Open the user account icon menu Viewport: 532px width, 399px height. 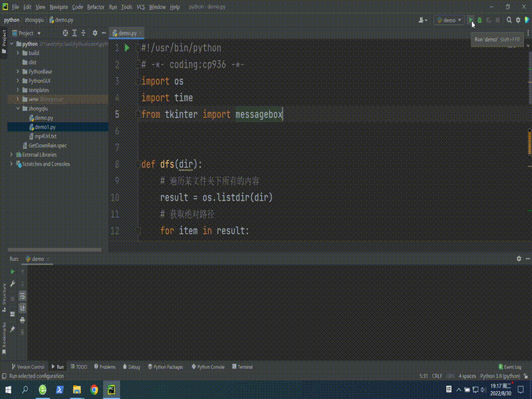tap(423, 21)
